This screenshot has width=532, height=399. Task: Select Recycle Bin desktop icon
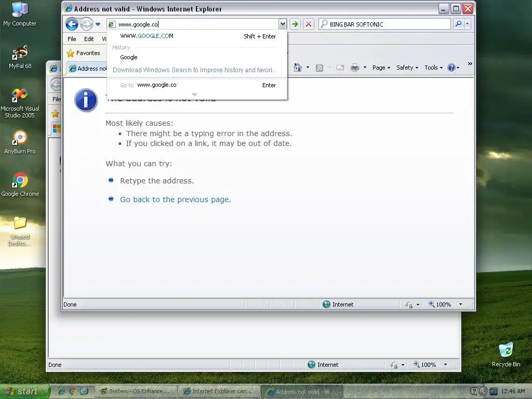pyautogui.click(x=506, y=355)
